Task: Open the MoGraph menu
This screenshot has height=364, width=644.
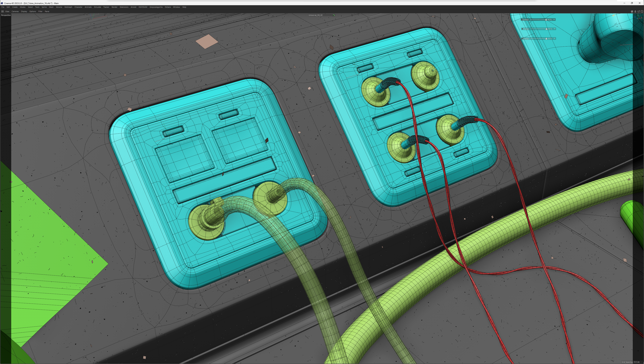Action: tap(68, 7)
